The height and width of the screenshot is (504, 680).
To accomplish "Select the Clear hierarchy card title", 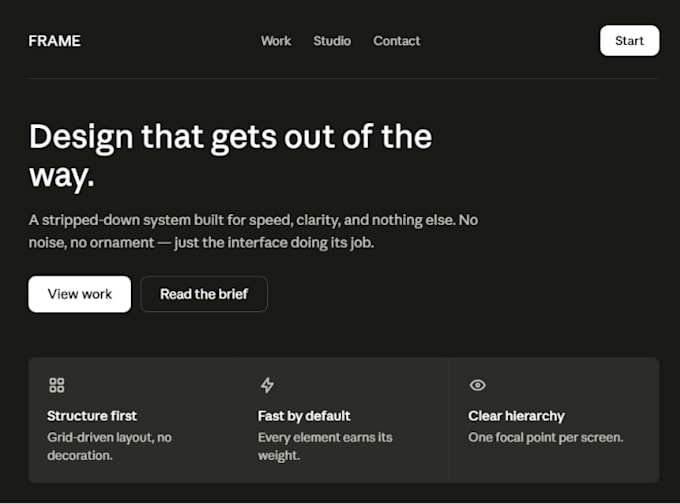I will coord(517,416).
